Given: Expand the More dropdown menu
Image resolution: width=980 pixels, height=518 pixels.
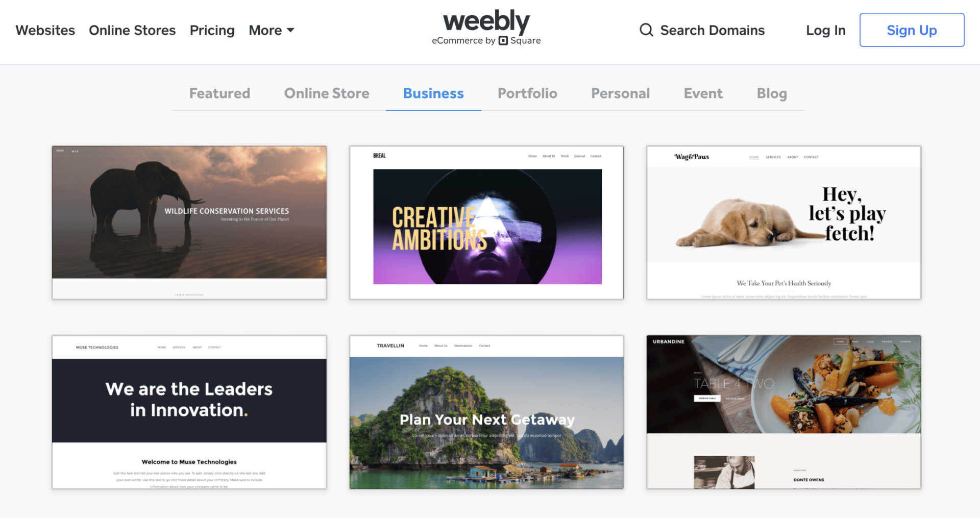Looking at the screenshot, I should [272, 30].
